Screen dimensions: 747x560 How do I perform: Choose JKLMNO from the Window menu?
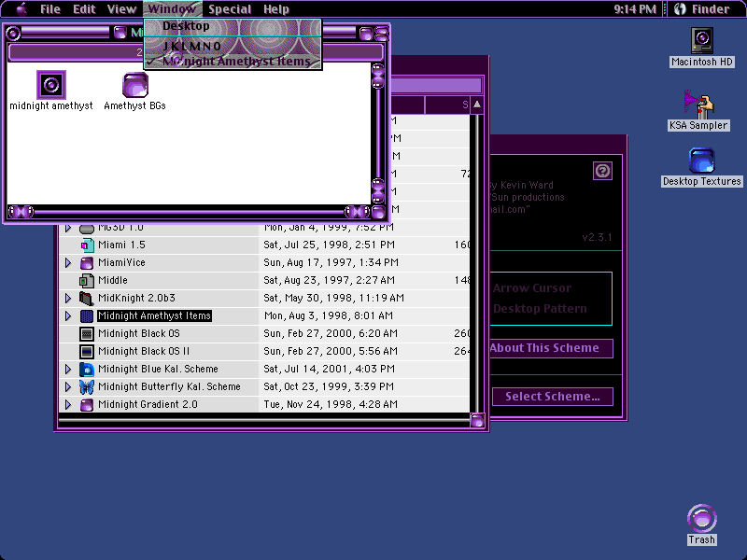coord(233,46)
